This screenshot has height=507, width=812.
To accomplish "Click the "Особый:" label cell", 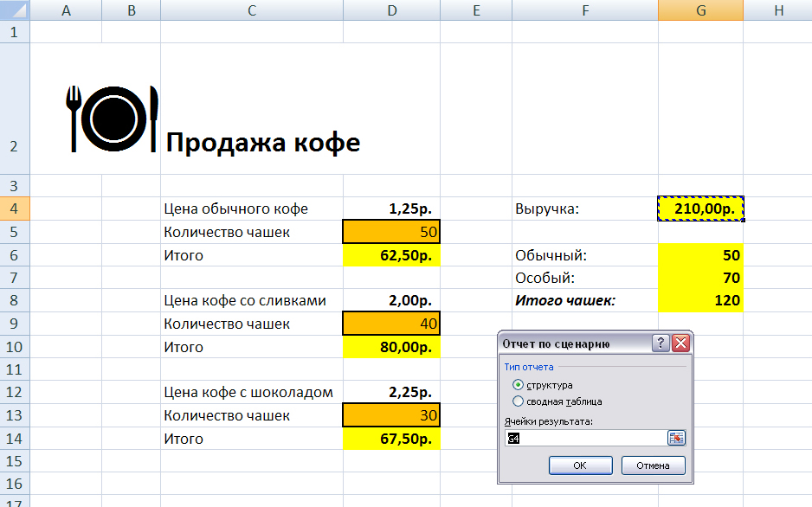I will click(585, 278).
